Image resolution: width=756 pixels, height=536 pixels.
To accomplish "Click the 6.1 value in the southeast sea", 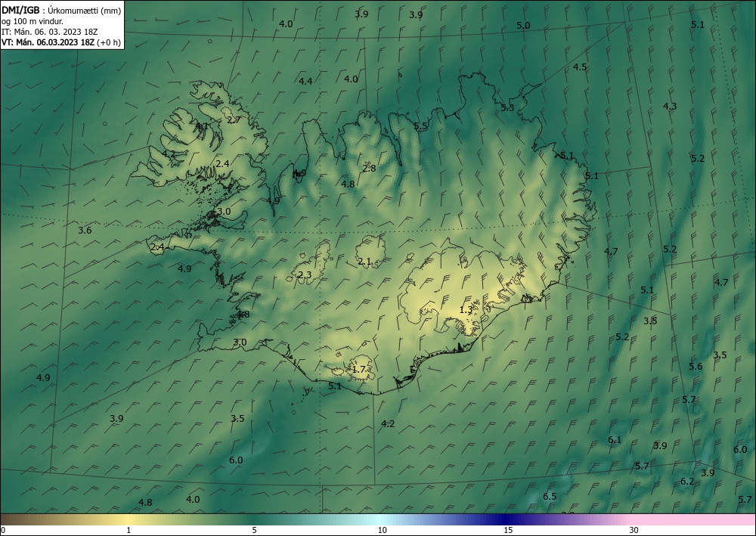I will click(615, 439).
